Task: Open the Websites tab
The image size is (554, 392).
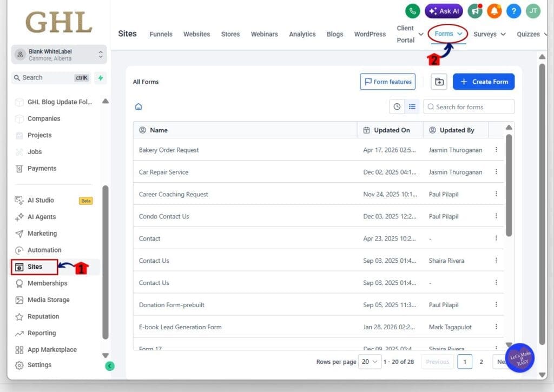Action: (x=196, y=34)
